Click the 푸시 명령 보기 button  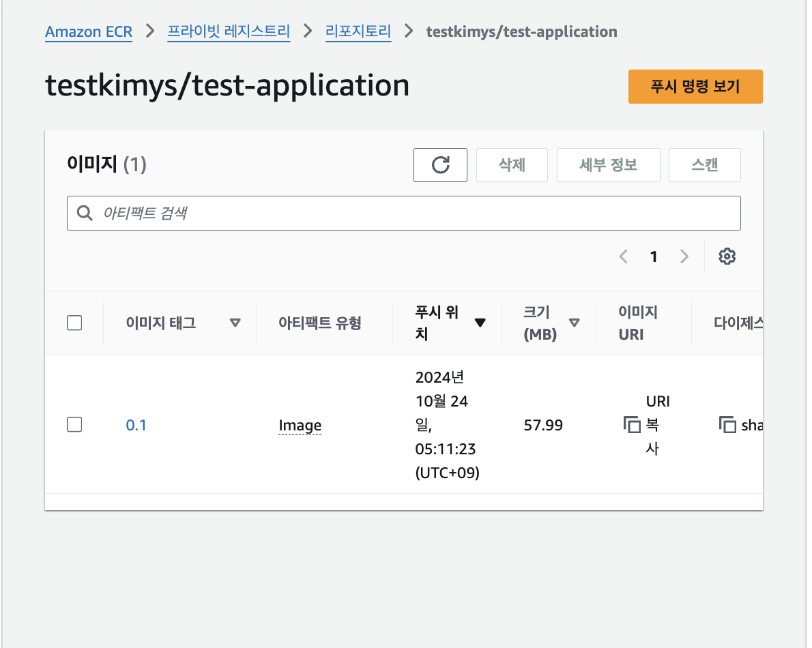tap(695, 87)
